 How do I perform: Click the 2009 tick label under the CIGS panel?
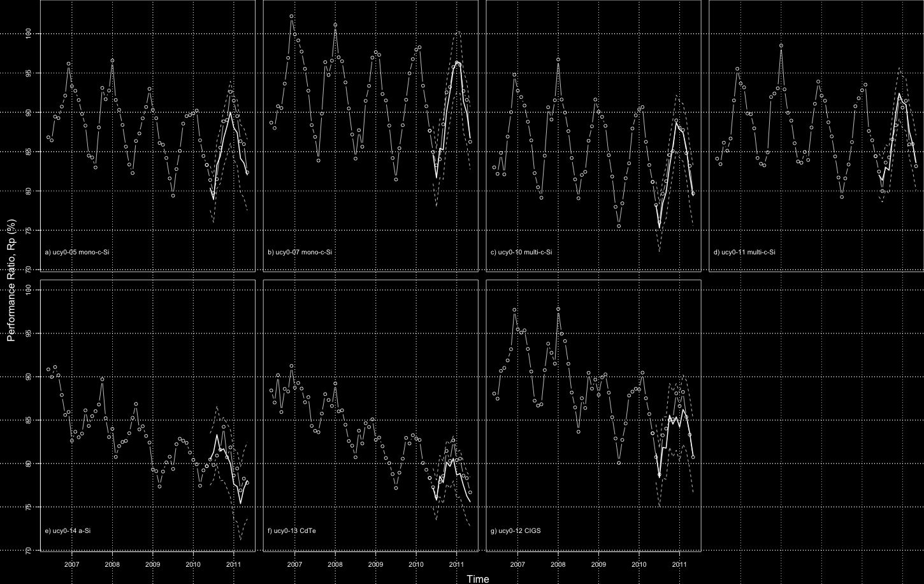(x=598, y=565)
